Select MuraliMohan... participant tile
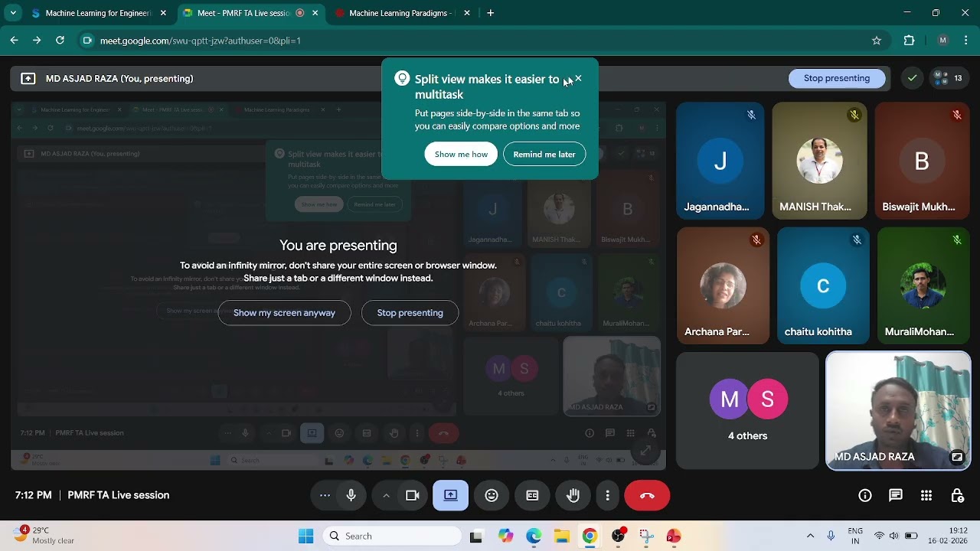The image size is (980, 551). click(924, 285)
